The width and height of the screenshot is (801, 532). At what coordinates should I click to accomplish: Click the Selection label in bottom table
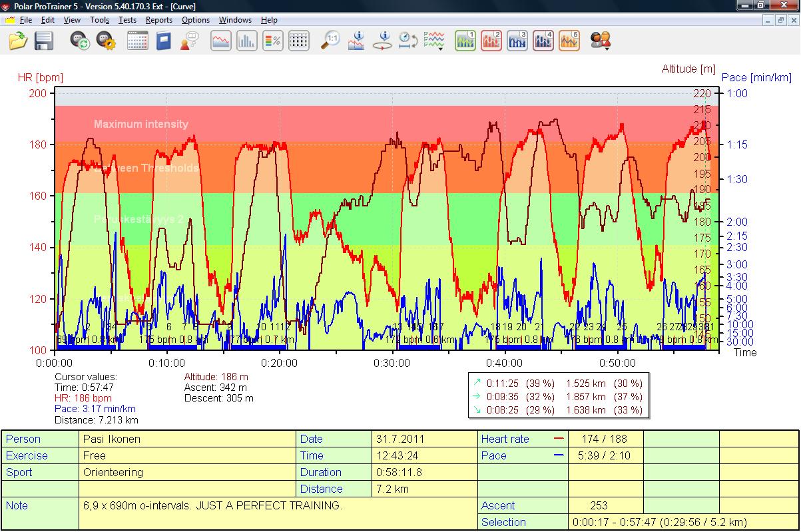tap(503, 522)
